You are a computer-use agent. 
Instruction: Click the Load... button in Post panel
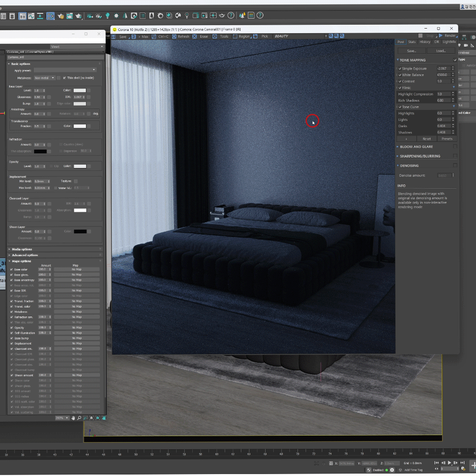click(x=441, y=51)
